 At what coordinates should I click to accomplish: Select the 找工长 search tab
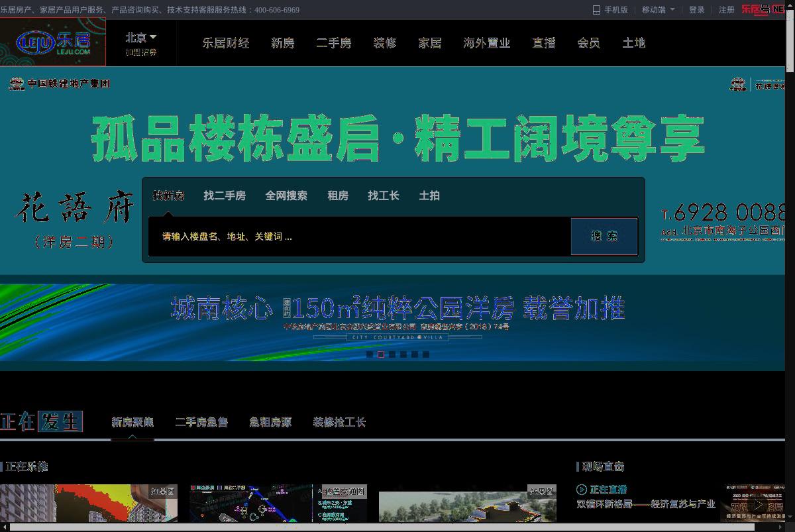click(384, 195)
